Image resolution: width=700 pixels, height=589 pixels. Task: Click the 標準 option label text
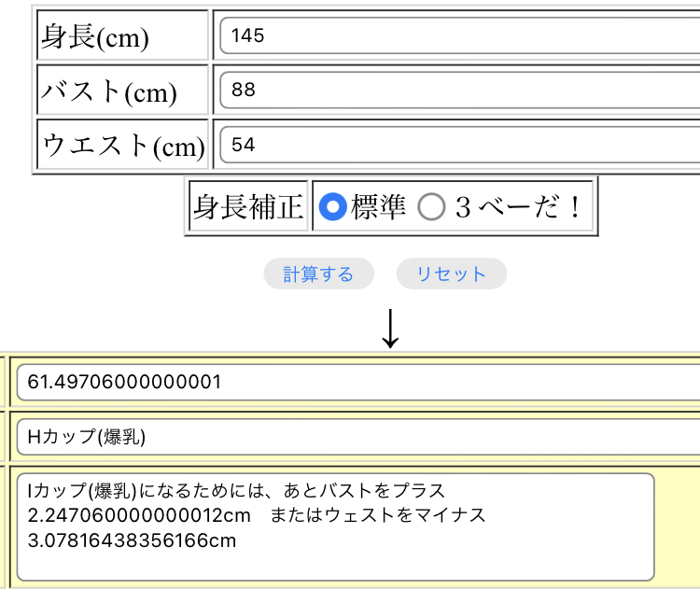click(x=379, y=206)
